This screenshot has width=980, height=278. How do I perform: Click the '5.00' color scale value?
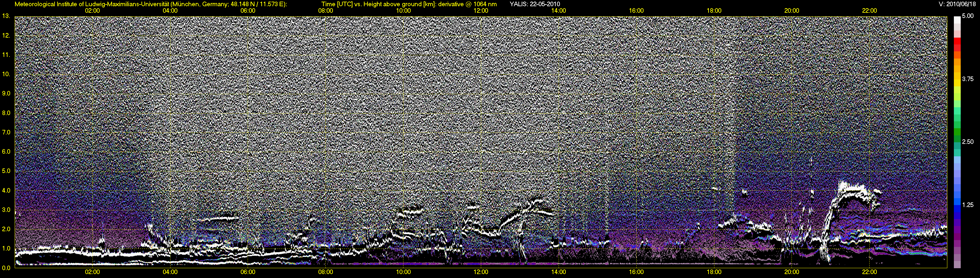(968, 16)
